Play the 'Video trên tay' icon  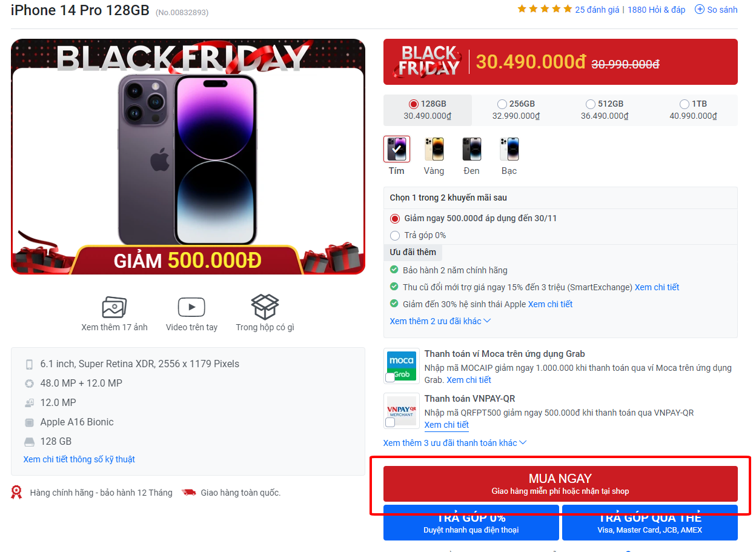[191, 307]
